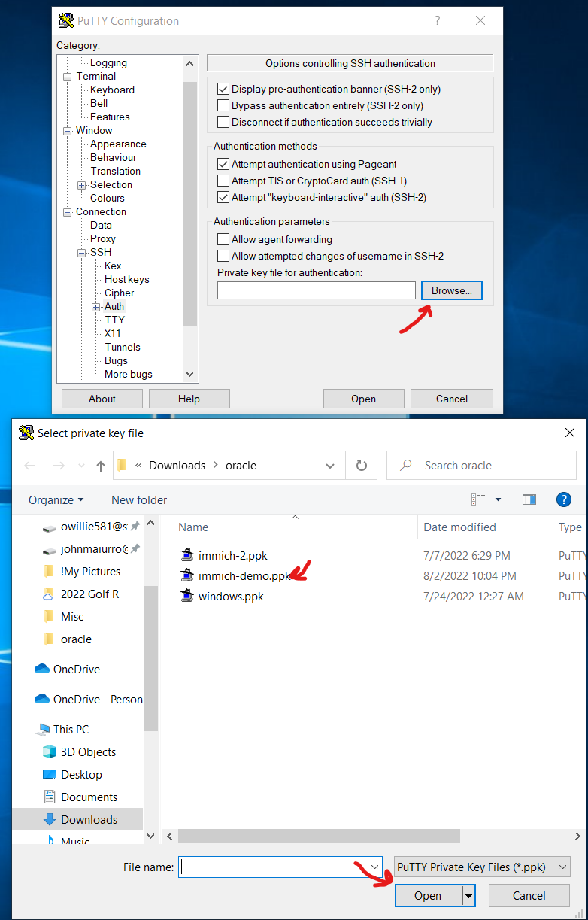Click Open in PuTTY Configuration
The height and width of the screenshot is (920, 588).
364,399
